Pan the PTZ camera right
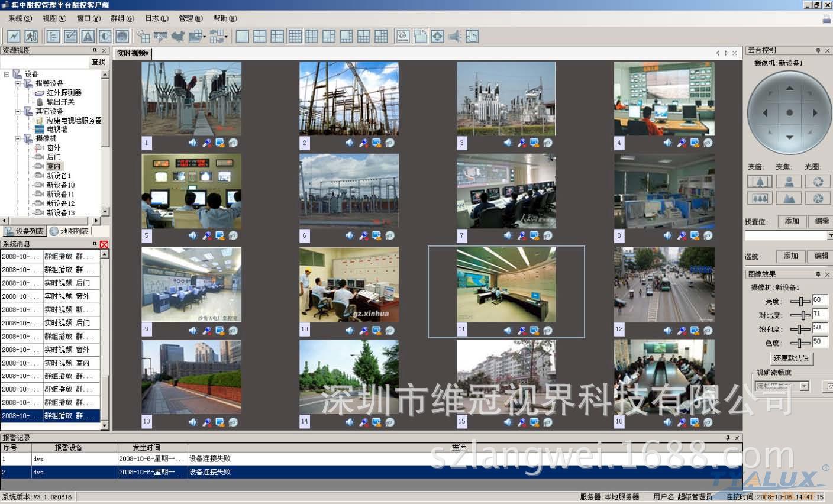Image resolution: width=833 pixels, height=504 pixels. click(815, 112)
